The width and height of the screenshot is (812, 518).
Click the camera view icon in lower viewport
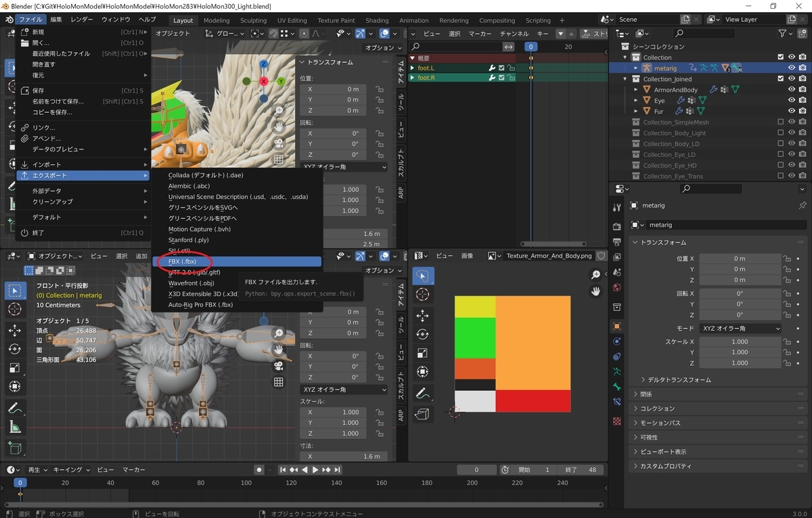pos(278,366)
